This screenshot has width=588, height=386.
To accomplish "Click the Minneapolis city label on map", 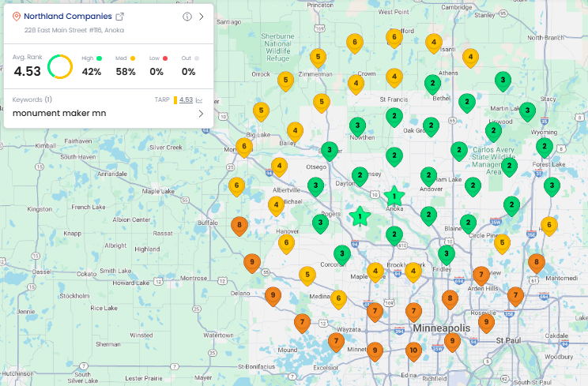I will [x=441, y=328].
